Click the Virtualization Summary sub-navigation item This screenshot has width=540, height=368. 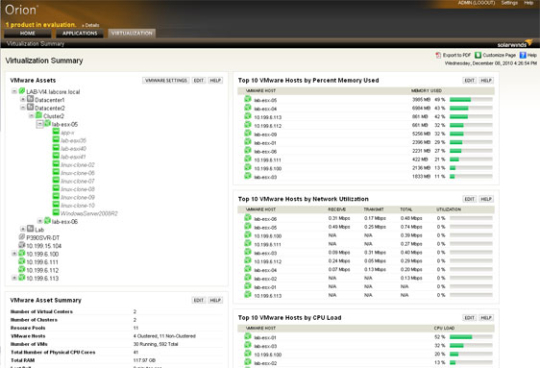(x=35, y=44)
